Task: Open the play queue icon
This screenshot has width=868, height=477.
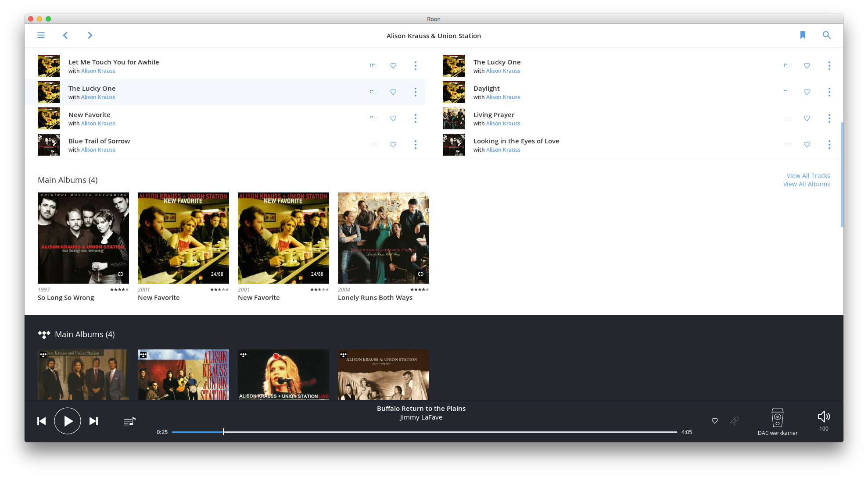Action: (x=129, y=421)
